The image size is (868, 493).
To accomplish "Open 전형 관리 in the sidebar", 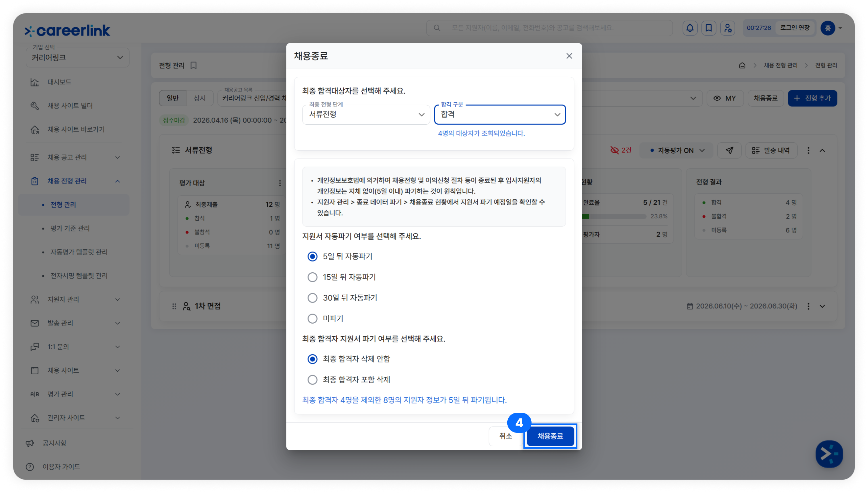I will coord(74,205).
